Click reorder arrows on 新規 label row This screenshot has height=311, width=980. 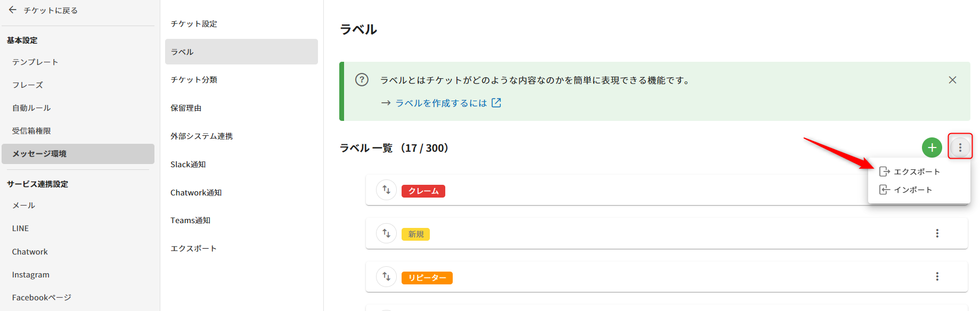[x=386, y=233]
